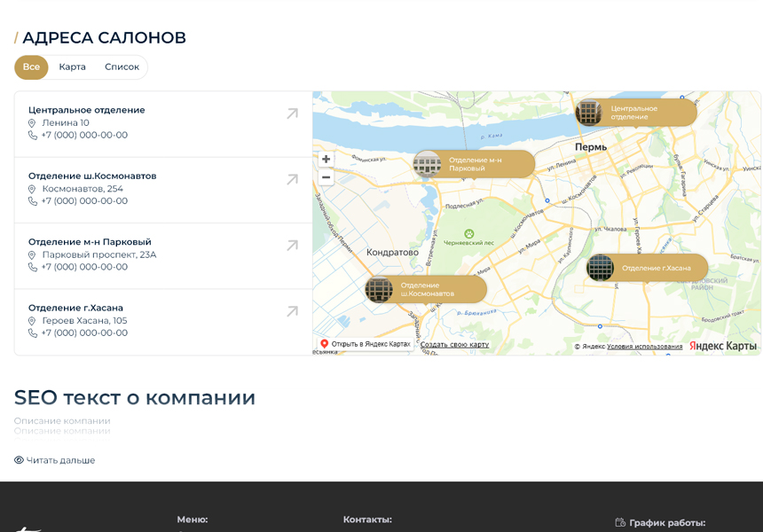The image size is (763, 532).
Task: Open Условия использования link on map
Action: pyautogui.click(x=644, y=347)
